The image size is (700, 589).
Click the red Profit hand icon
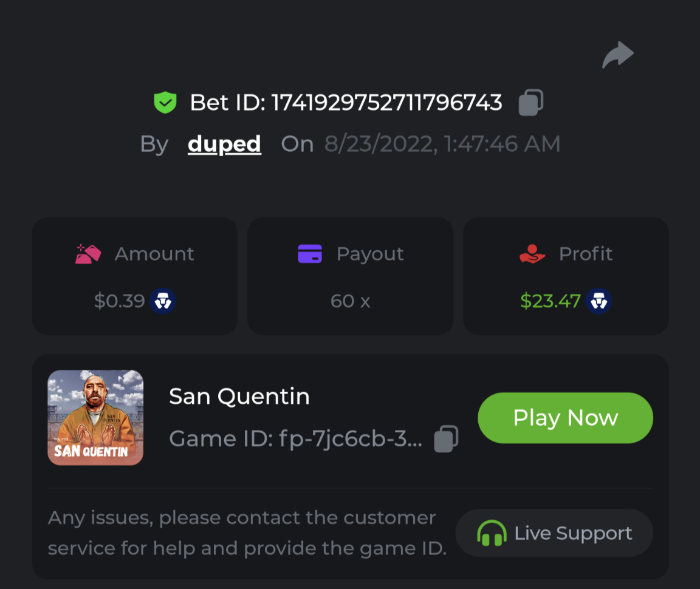point(533,254)
